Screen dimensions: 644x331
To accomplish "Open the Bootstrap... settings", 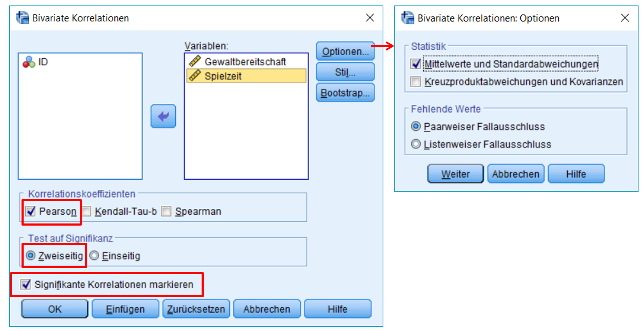I will pos(345,93).
